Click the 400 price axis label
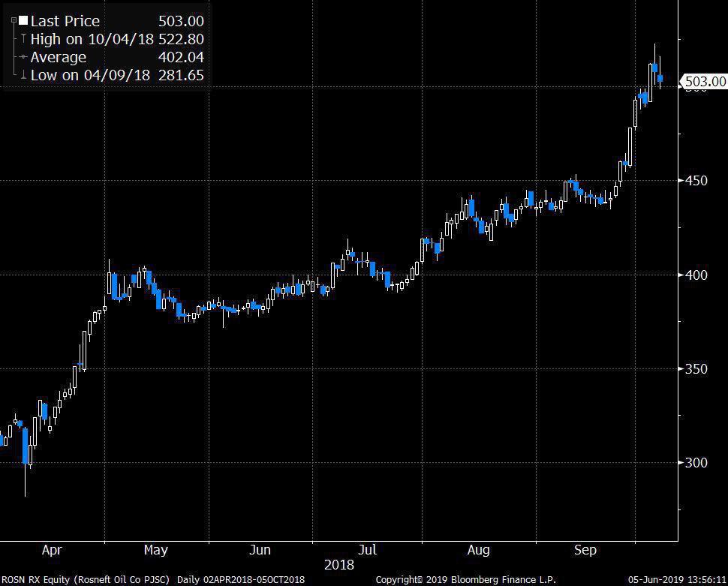Screen dimensions: 728x586 (x=696, y=275)
